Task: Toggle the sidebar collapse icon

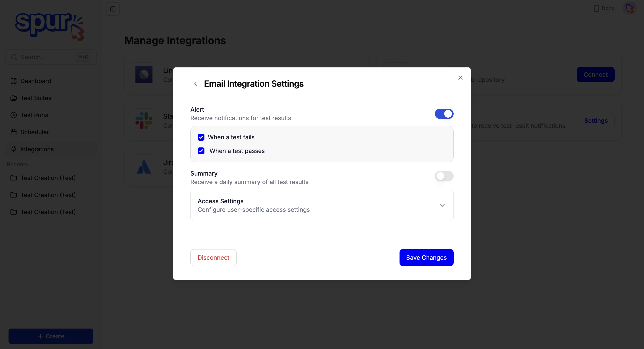Action: click(x=113, y=9)
